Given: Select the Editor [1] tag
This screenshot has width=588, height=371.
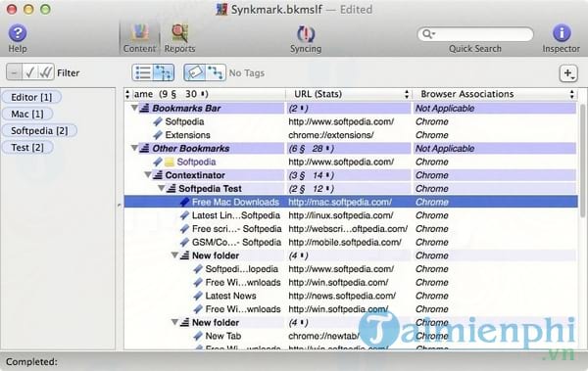Looking at the screenshot, I should pos(31,98).
